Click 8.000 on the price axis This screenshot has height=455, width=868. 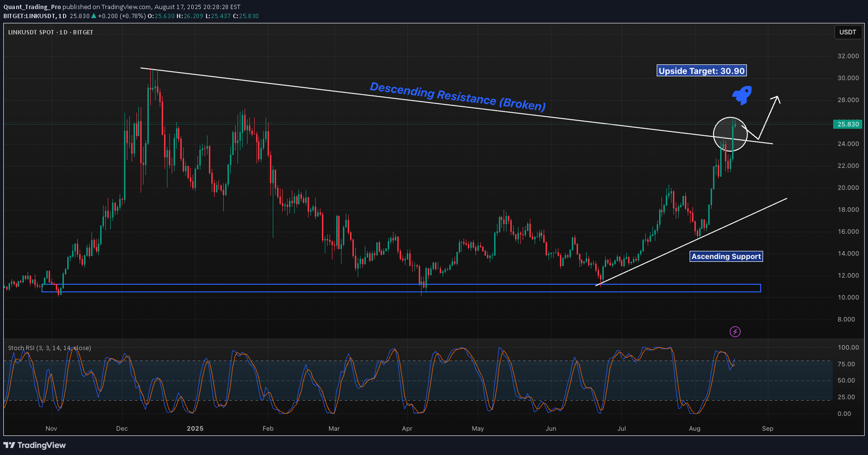tap(846, 319)
